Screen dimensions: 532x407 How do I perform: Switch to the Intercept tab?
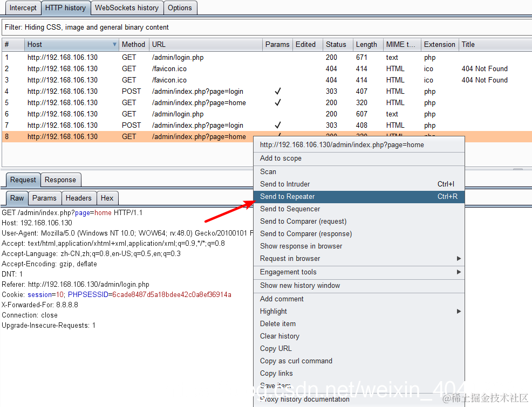point(23,8)
